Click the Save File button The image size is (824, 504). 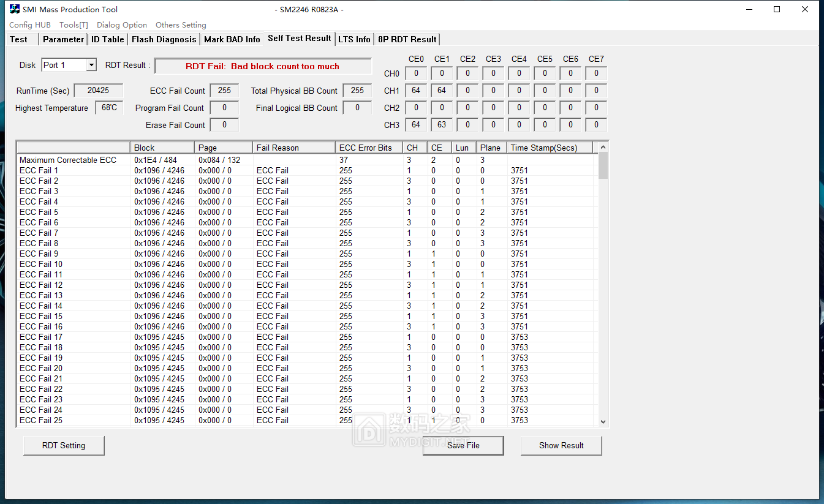point(463,445)
